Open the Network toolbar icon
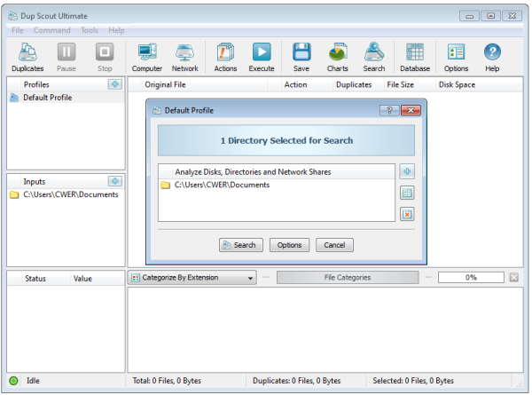Screen dimensions: 532x395 185,57
